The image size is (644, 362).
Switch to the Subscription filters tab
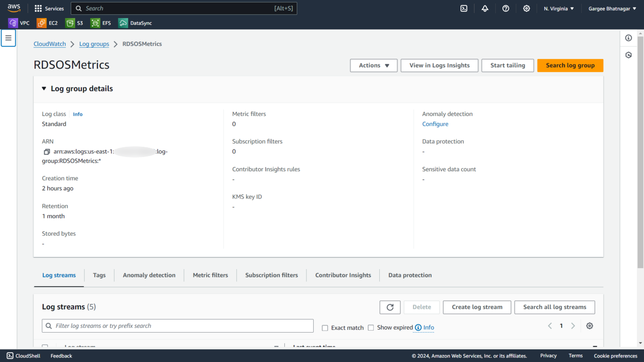[x=272, y=275]
